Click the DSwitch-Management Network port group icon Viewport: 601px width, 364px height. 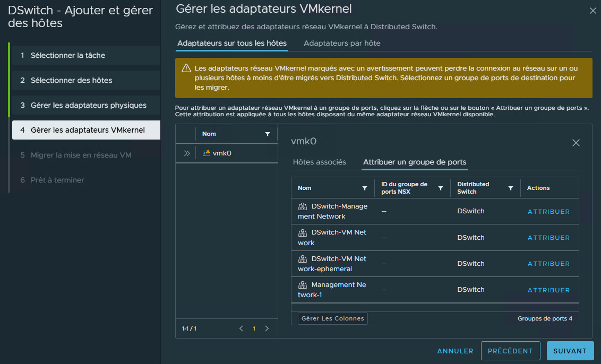tap(303, 206)
